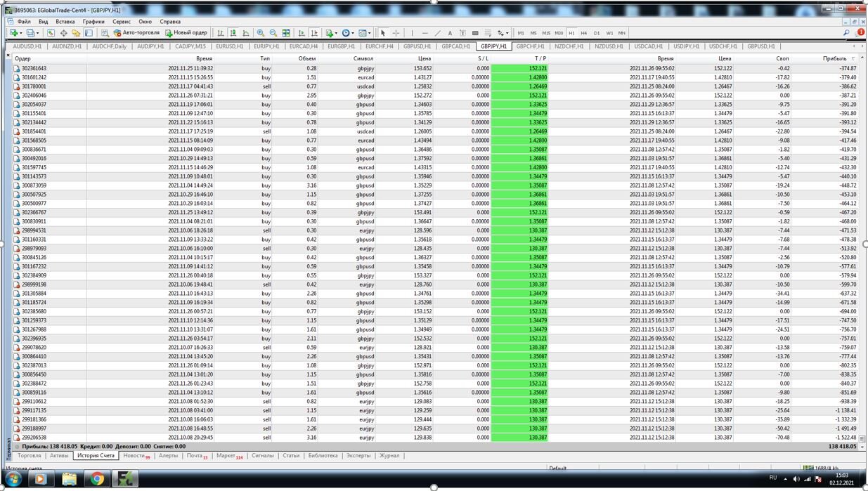Switch to AUDUSD,H1 chart tab
This screenshot has width=868, height=491.
27,46
